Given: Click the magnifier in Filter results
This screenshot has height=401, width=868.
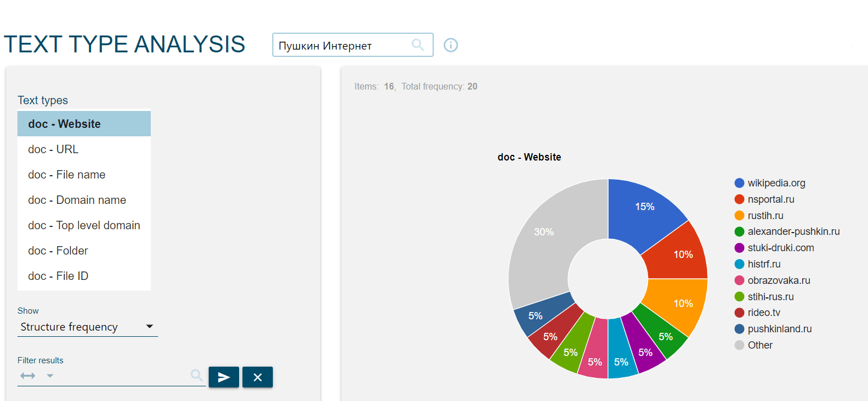Looking at the screenshot, I should [x=196, y=376].
